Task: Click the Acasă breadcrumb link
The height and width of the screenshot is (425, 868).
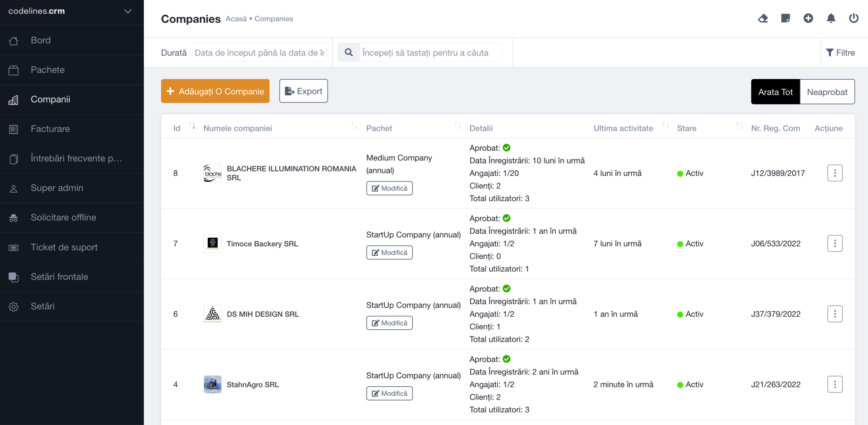Action: coord(236,19)
